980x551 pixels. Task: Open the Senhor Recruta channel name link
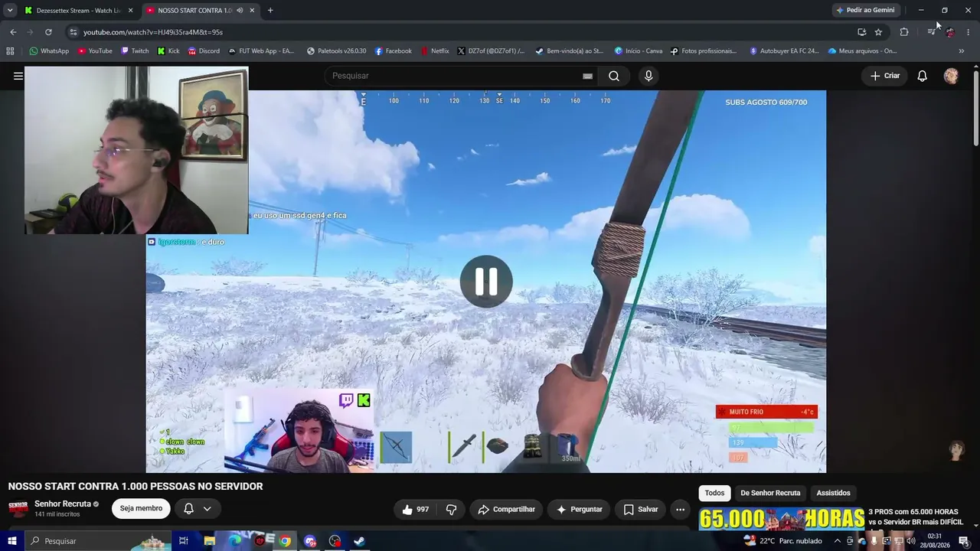tap(63, 504)
